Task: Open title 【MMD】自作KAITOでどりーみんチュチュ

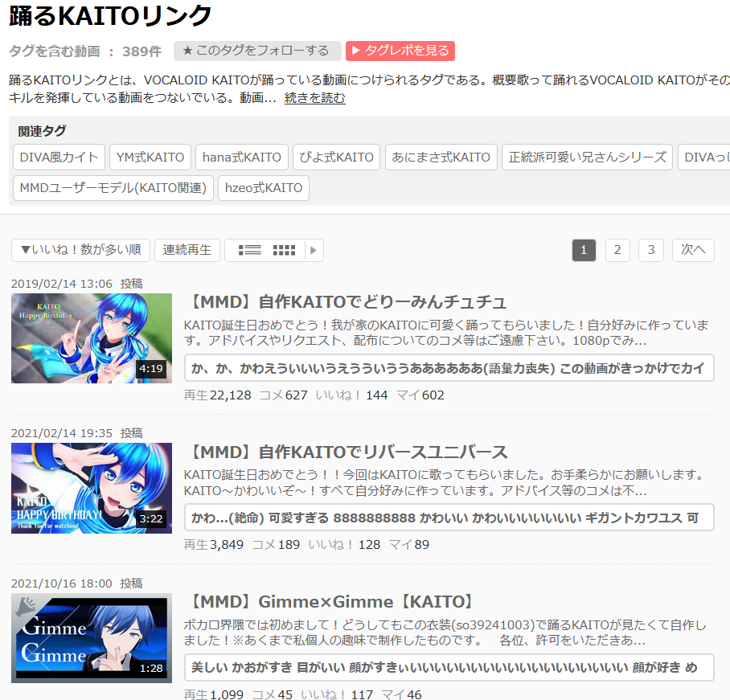Action: coord(345,302)
